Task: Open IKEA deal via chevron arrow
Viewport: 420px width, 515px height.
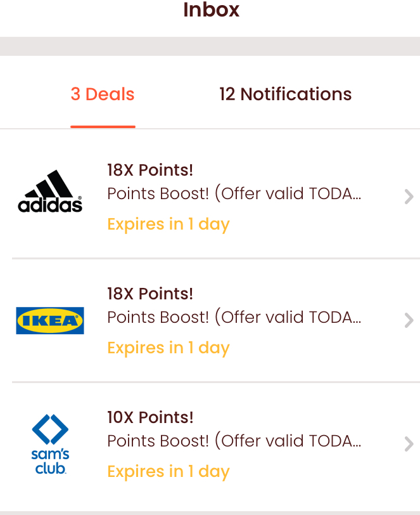Action: (x=409, y=320)
